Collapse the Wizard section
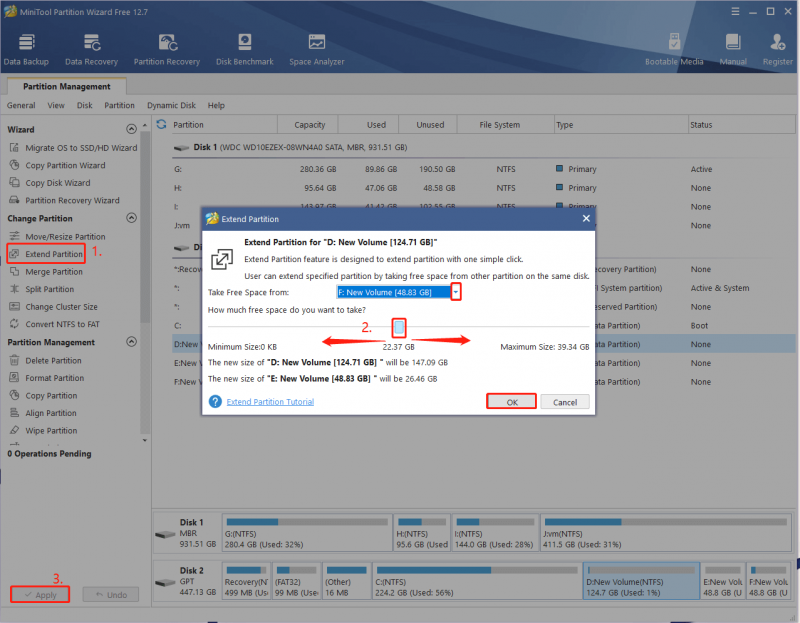This screenshot has height=623, width=800. [x=131, y=129]
